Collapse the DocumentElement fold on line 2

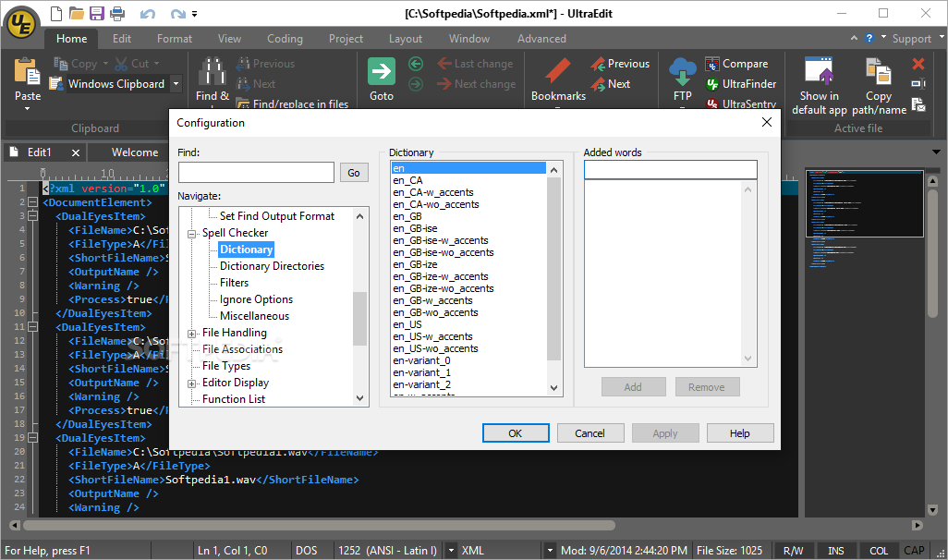click(x=33, y=202)
